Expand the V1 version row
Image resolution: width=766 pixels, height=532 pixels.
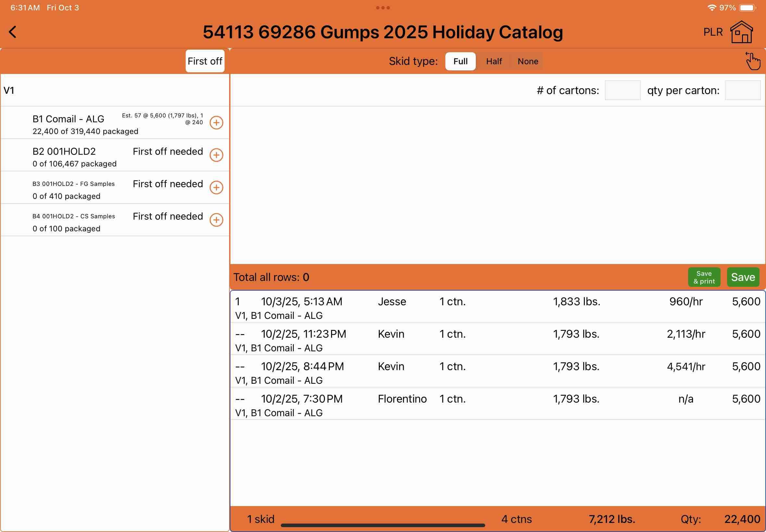coord(113,90)
